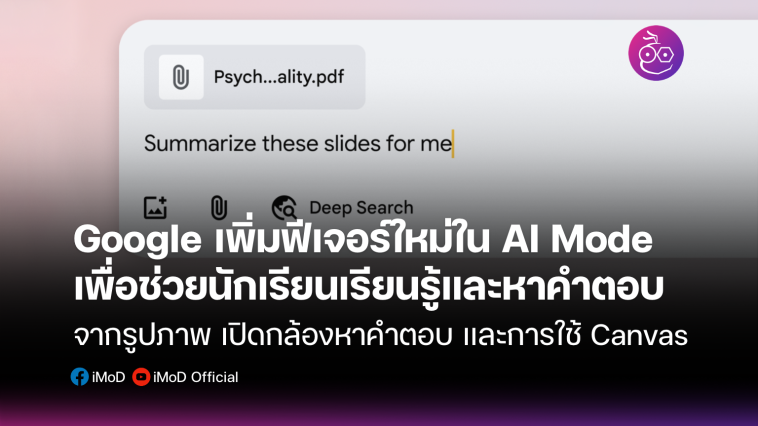Click the 'iMoD' Facebook page name
Screen dimensions: 758x426
108,377
